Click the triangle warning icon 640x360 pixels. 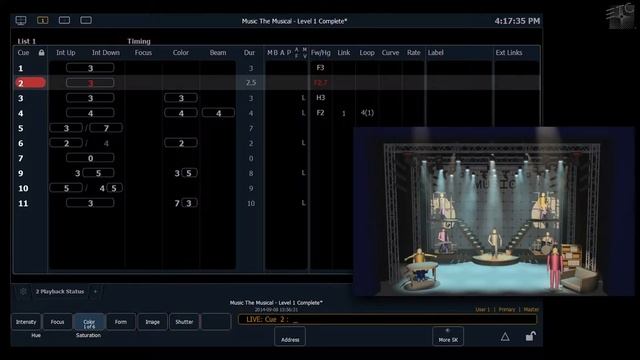tap(505, 337)
